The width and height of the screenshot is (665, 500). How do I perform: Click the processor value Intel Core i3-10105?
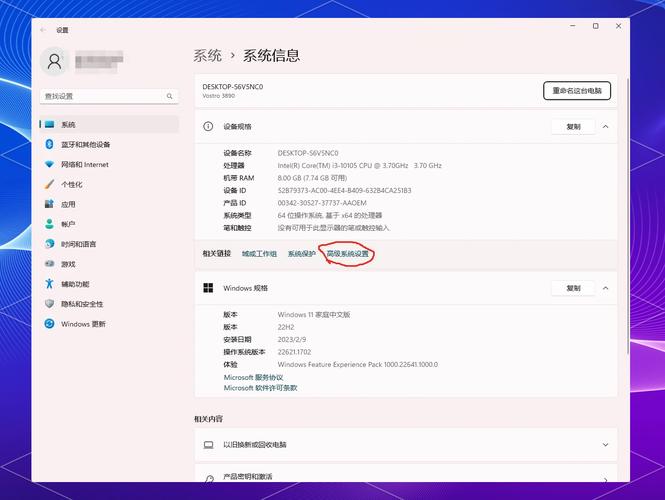click(x=360, y=165)
